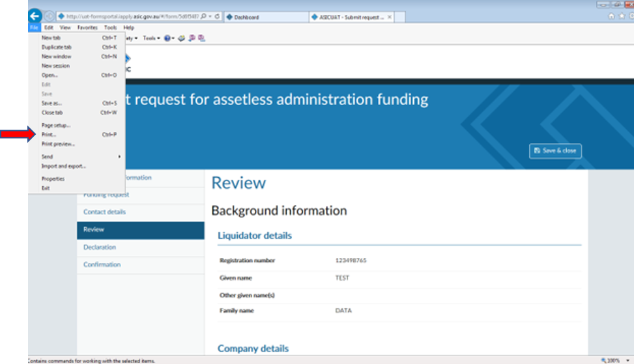Click the Family name value DATA
The height and width of the screenshot is (364, 634).
[x=343, y=311]
